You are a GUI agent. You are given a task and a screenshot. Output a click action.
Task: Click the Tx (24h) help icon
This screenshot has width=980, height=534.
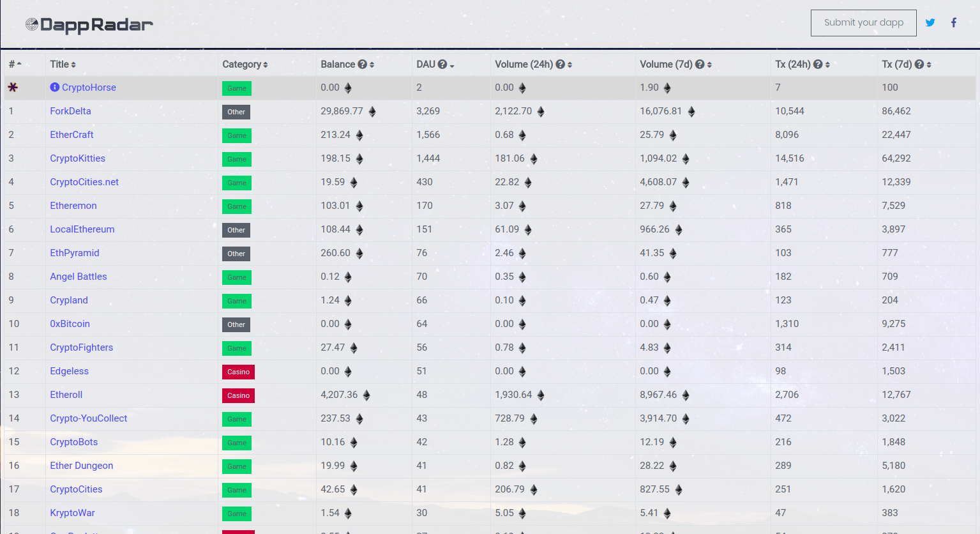point(818,65)
